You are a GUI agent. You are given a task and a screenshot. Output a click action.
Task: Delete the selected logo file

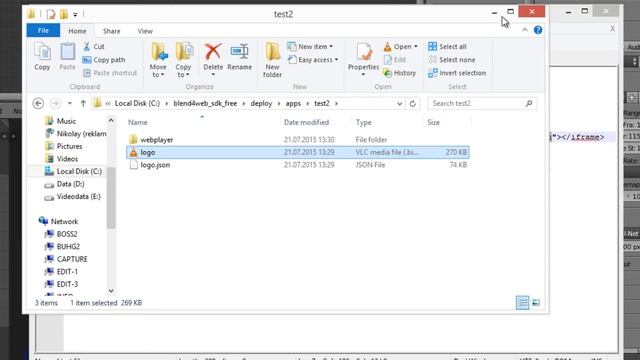[x=213, y=57]
